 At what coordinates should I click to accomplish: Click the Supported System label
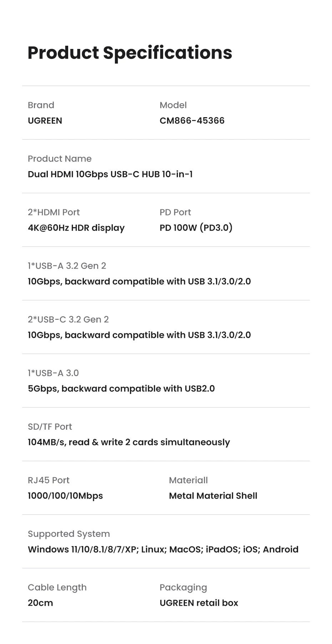(x=69, y=534)
